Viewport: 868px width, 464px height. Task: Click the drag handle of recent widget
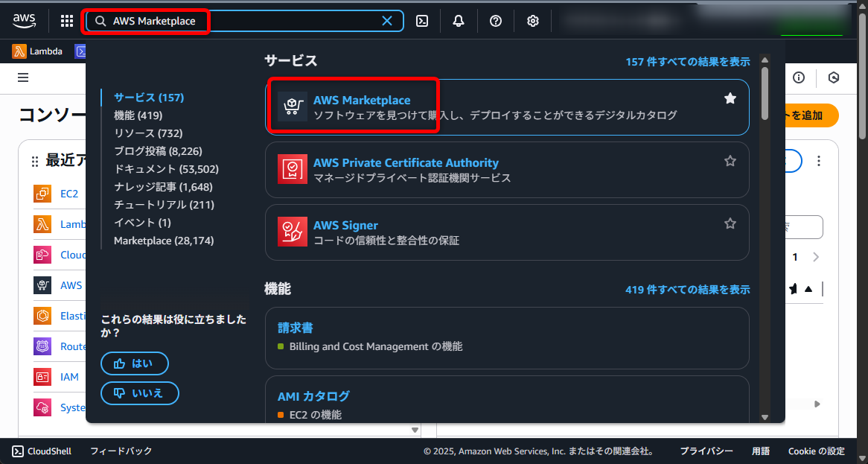coord(35,161)
